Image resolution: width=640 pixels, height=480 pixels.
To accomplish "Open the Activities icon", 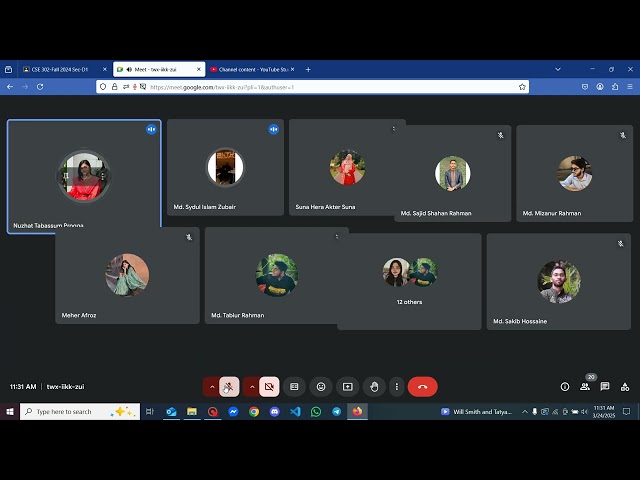I will pos(625,387).
